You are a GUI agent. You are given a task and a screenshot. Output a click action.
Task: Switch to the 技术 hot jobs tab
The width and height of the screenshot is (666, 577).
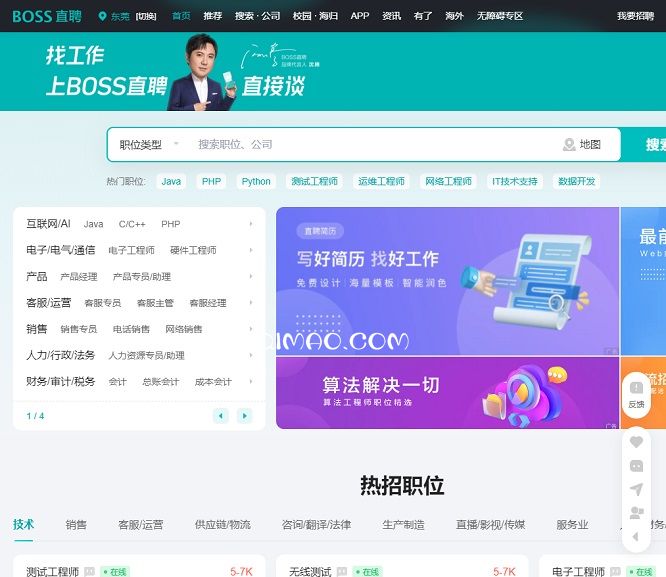click(x=23, y=525)
